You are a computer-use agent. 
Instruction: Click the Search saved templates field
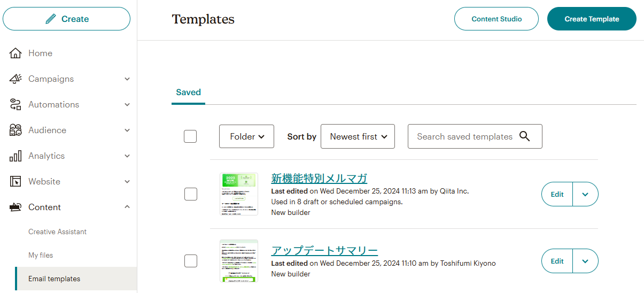point(464,136)
